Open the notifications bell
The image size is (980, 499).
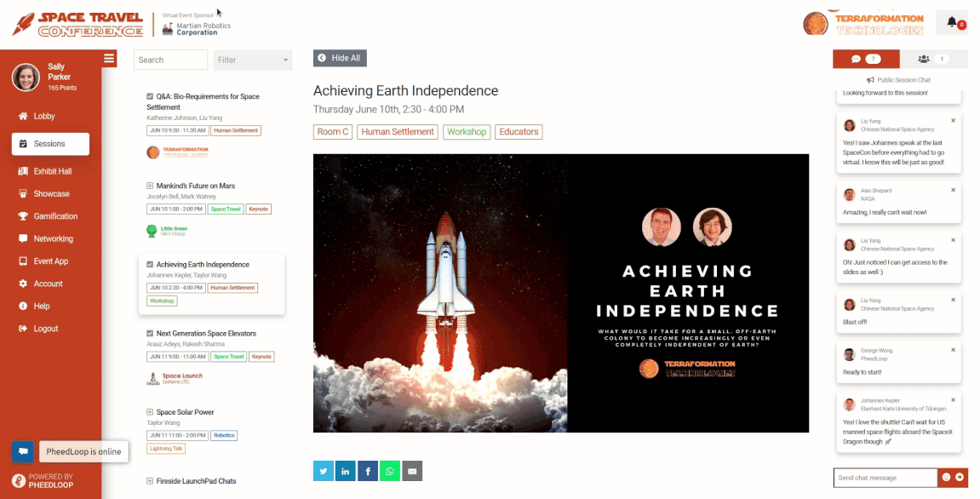[952, 22]
